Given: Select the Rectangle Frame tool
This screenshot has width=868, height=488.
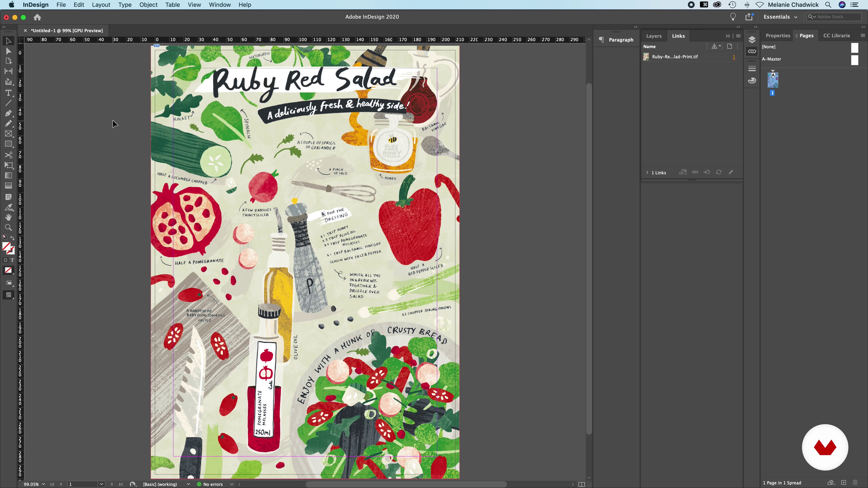Looking at the screenshot, I should pos(8,134).
